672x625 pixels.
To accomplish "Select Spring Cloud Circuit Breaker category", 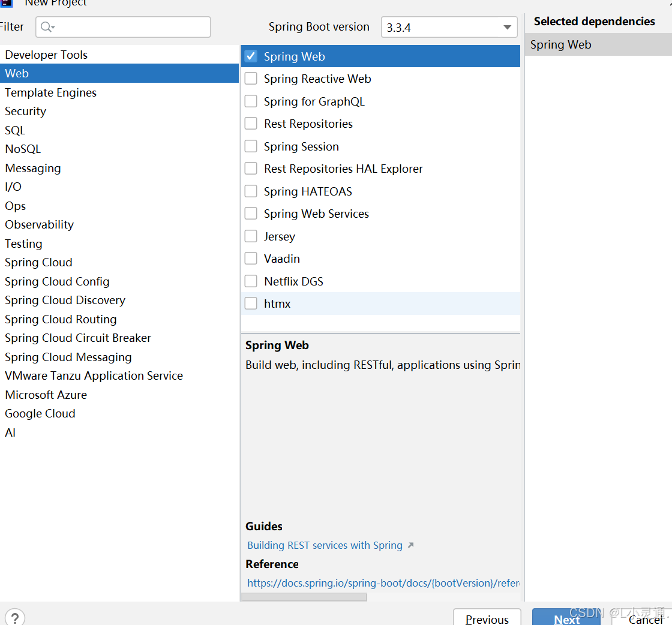I will tap(119, 338).
